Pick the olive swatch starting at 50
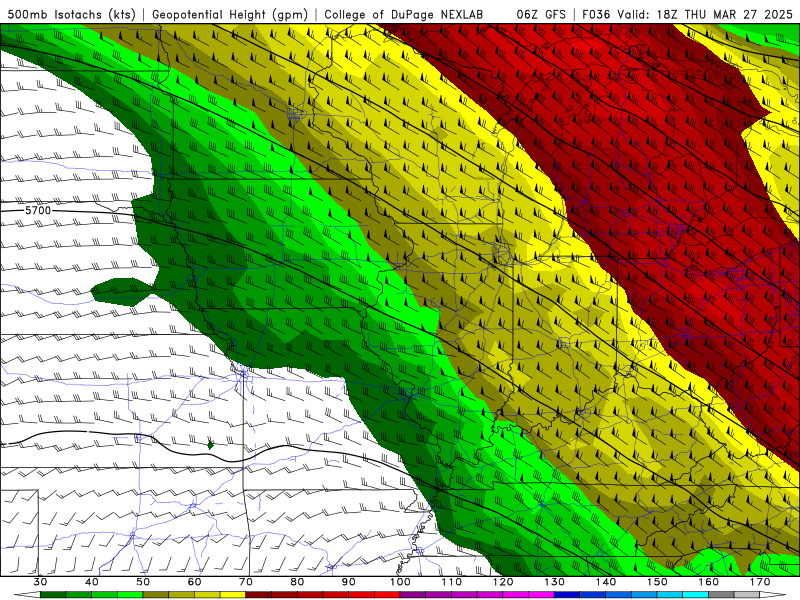Screen dimensions: 800x600 pos(156,595)
